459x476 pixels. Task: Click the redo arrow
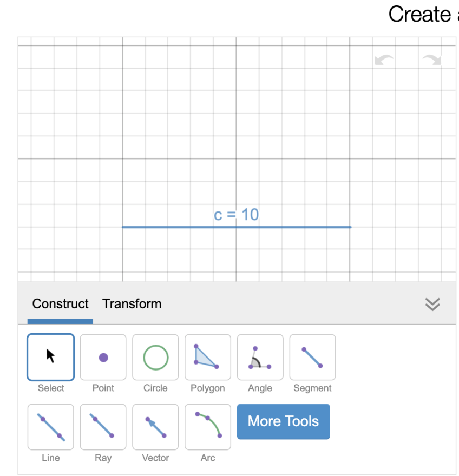click(432, 60)
